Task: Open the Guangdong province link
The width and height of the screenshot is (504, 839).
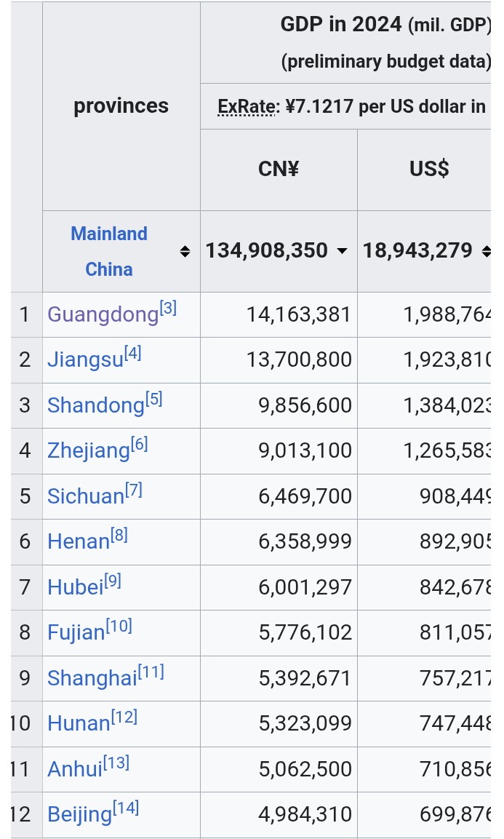Action: point(103,315)
